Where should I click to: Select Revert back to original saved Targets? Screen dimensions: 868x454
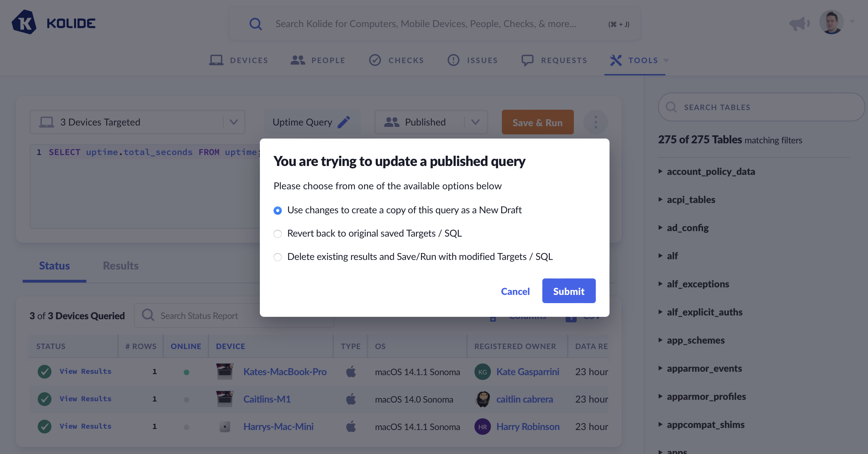[278, 234]
